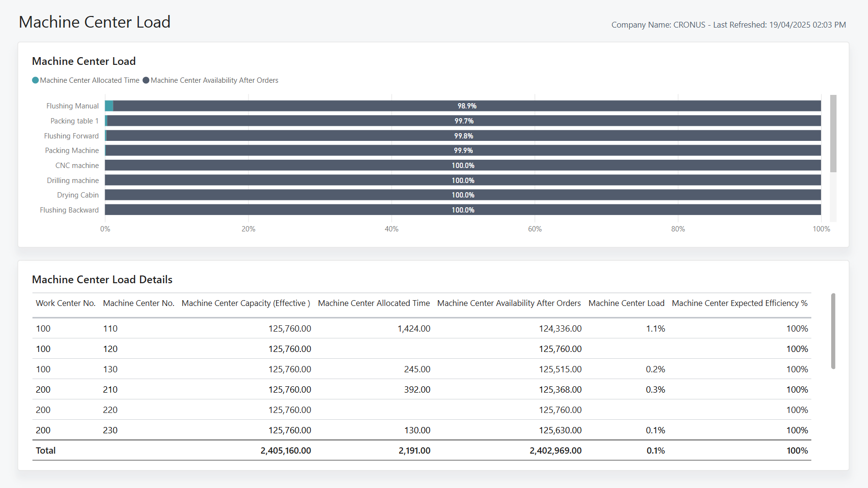Click the Drying Cabin axis label
The height and width of the screenshot is (488, 868).
tap(78, 195)
